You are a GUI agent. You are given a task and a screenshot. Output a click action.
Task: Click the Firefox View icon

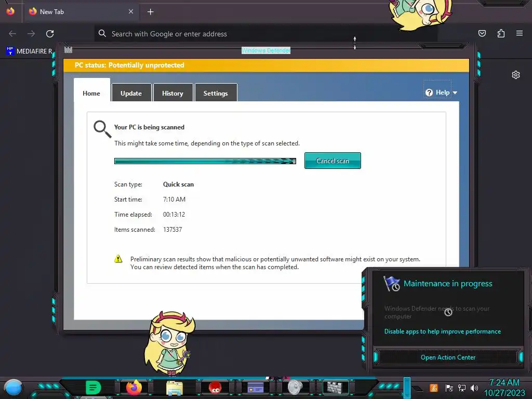point(10,11)
